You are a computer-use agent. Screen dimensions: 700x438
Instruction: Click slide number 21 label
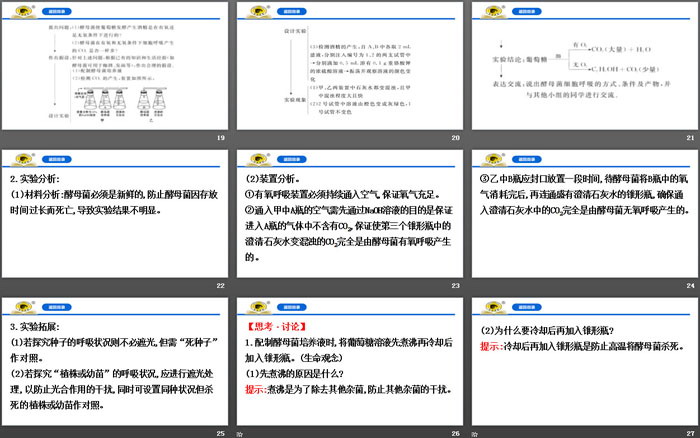(x=691, y=138)
